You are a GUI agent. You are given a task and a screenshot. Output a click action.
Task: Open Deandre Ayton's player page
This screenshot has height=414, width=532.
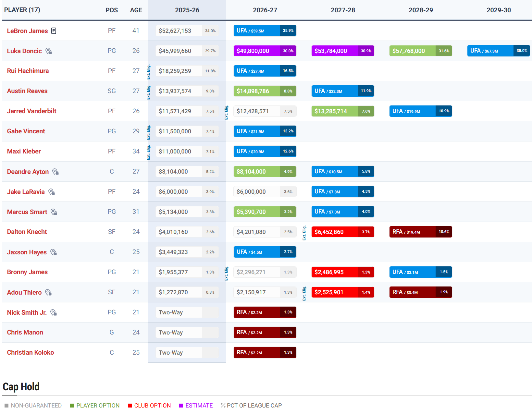28,172
